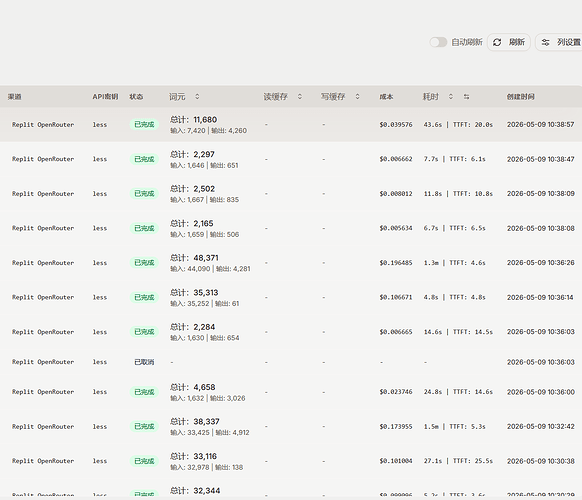Click 已完成 badge on the 38,337 row
Screen dimensions: 582x500
(x=144, y=427)
